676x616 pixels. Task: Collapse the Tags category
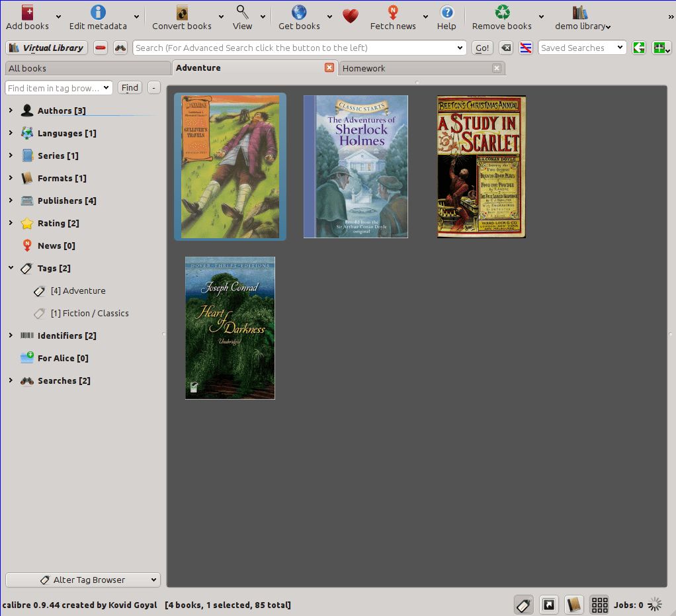point(11,268)
